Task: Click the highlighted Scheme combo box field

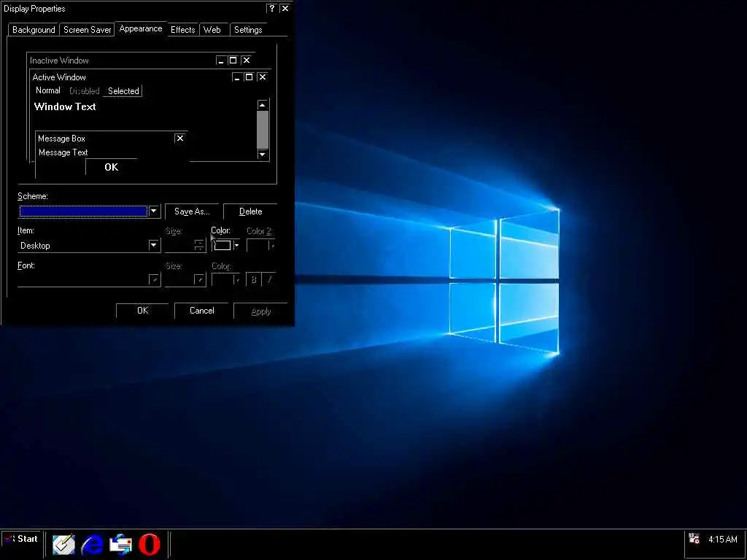Action: pos(83,211)
